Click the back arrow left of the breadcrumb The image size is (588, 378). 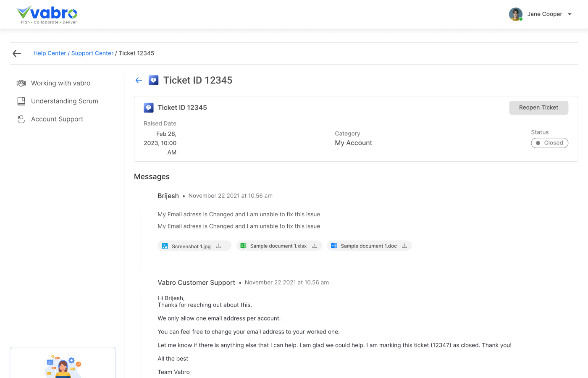click(x=16, y=53)
